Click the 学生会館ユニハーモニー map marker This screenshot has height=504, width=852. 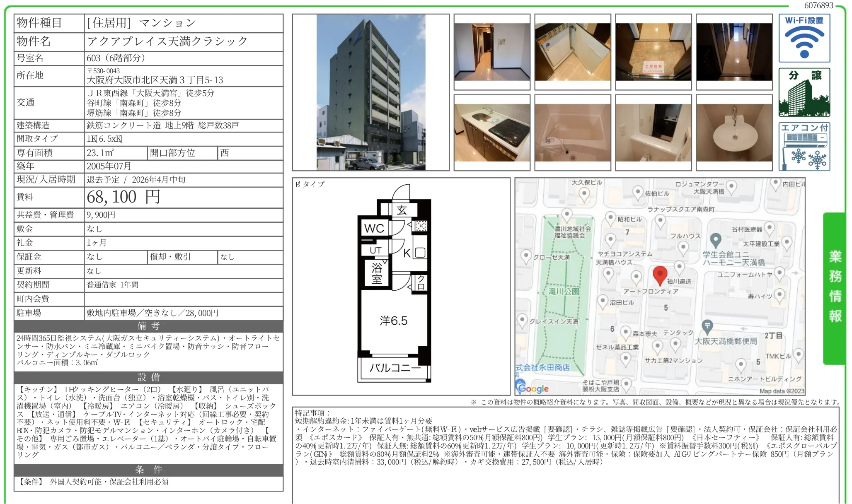pos(716,239)
